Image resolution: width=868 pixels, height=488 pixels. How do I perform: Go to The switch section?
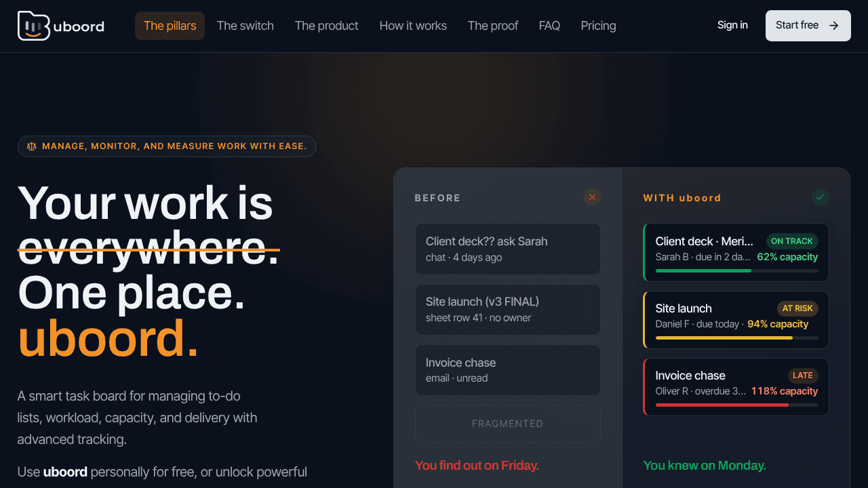point(245,26)
